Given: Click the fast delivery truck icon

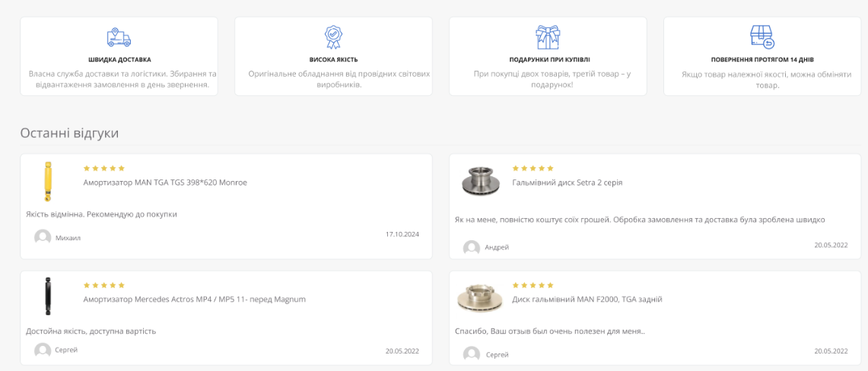Looking at the screenshot, I should [x=119, y=36].
